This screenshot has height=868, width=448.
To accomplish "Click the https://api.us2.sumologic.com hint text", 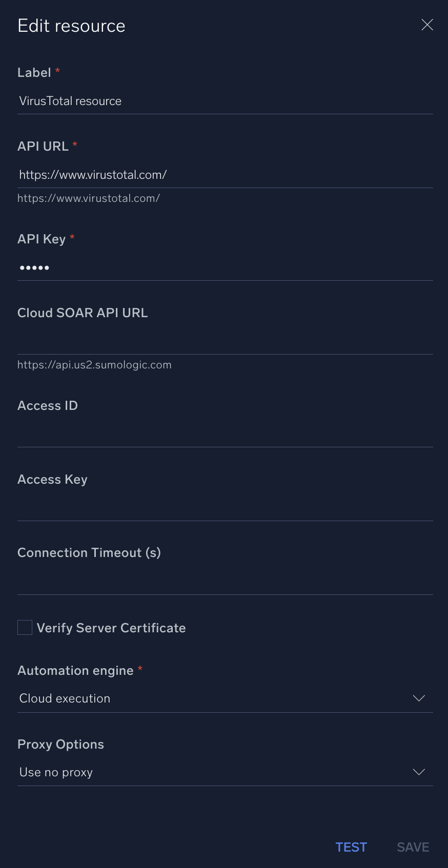I will (x=94, y=364).
